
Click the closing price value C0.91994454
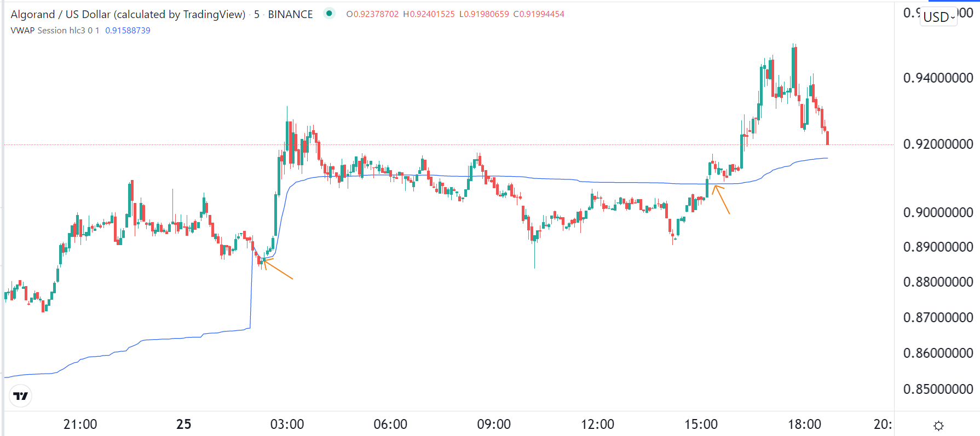(x=539, y=14)
